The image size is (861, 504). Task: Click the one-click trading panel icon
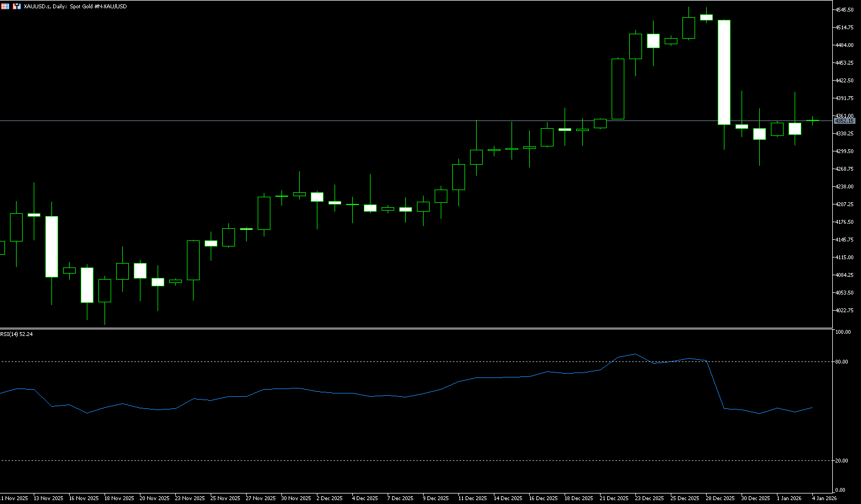coord(17,6)
